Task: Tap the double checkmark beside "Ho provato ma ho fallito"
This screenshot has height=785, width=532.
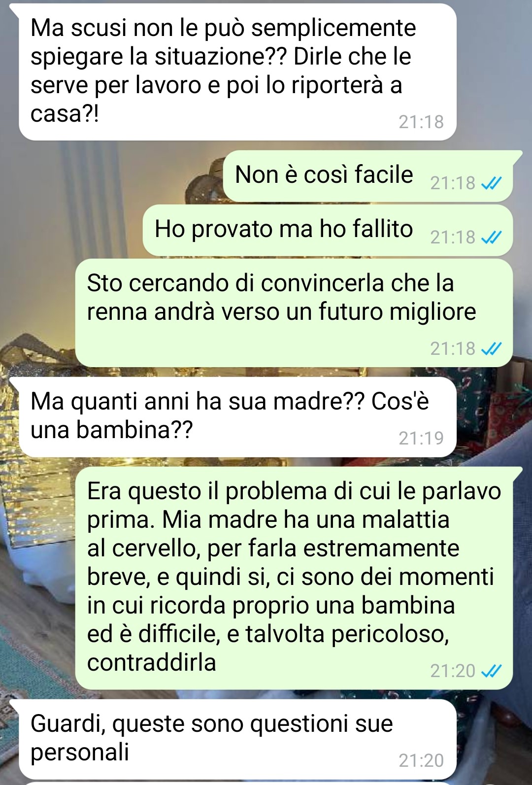Action: pos(491,238)
